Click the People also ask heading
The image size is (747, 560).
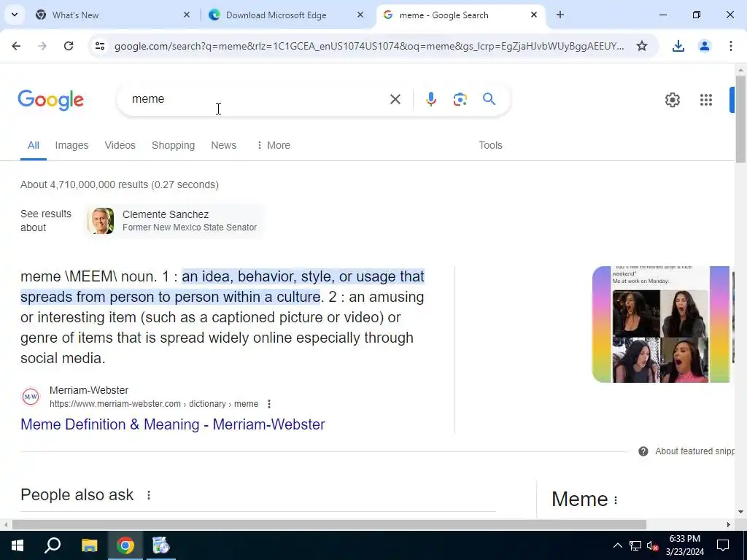pos(77,495)
